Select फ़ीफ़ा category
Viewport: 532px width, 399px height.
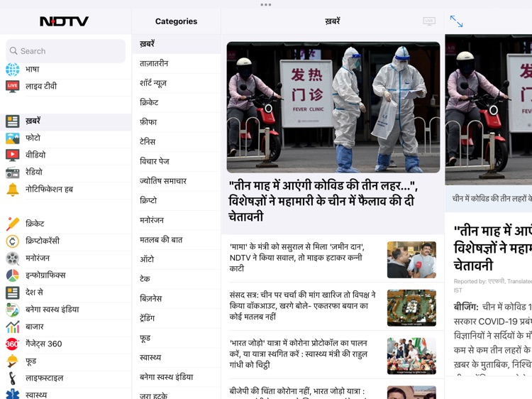pyautogui.click(x=177, y=122)
